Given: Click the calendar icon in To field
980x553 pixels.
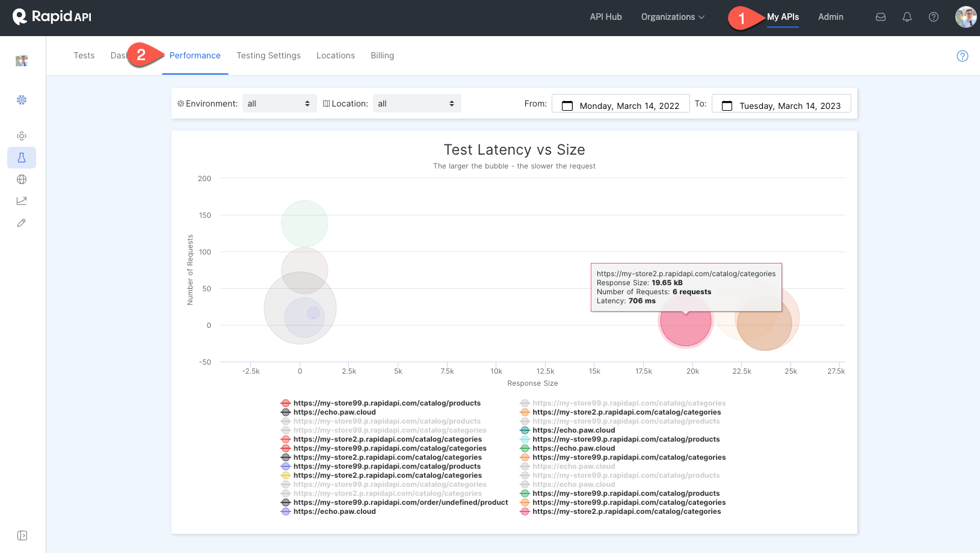Looking at the screenshot, I should (727, 106).
